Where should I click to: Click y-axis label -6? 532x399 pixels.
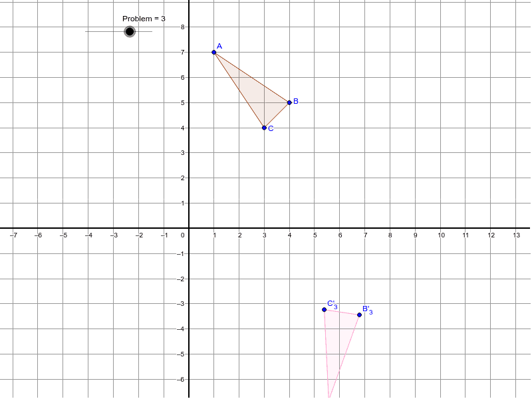click(x=181, y=379)
